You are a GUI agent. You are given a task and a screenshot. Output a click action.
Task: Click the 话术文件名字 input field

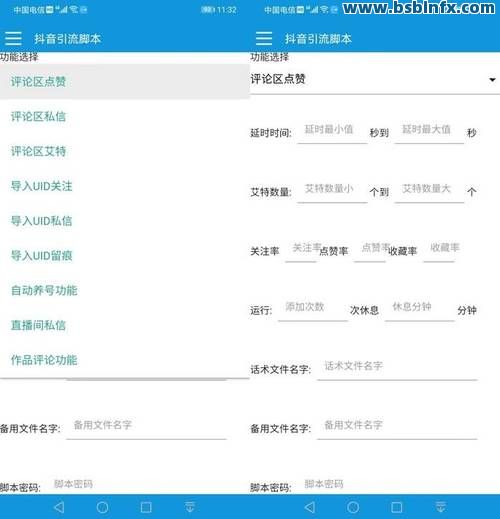click(397, 368)
